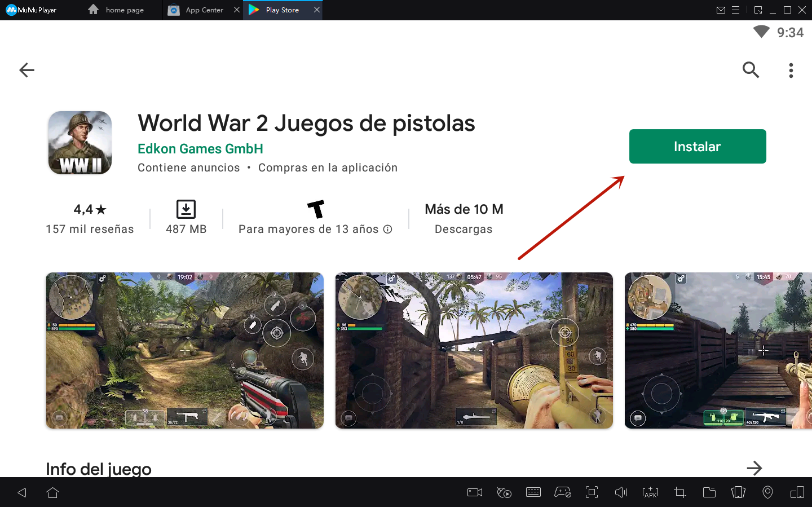Open first jungle gameplay screenshot
812x507 pixels.
pos(185,350)
